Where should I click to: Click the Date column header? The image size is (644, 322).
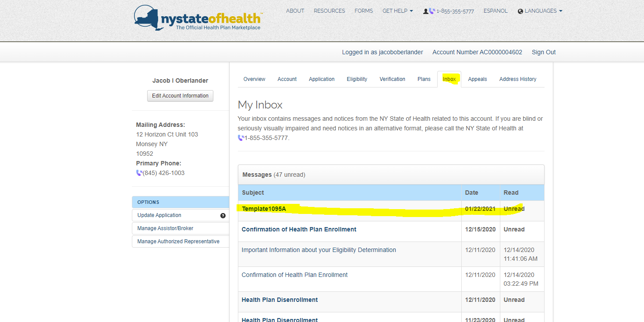pos(472,192)
